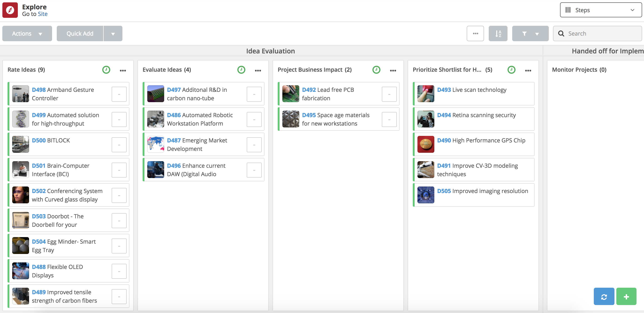Image resolution: width=644 pixels, height=313 pixels.
Task: Click the Idea Evaluation stage header
Action: tap(270, 51)
